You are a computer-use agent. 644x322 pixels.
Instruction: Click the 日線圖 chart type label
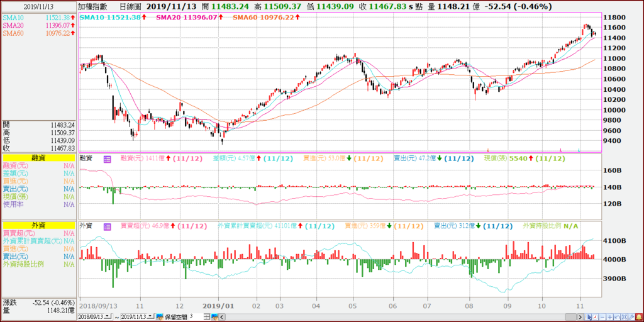[x=130, y=6]
